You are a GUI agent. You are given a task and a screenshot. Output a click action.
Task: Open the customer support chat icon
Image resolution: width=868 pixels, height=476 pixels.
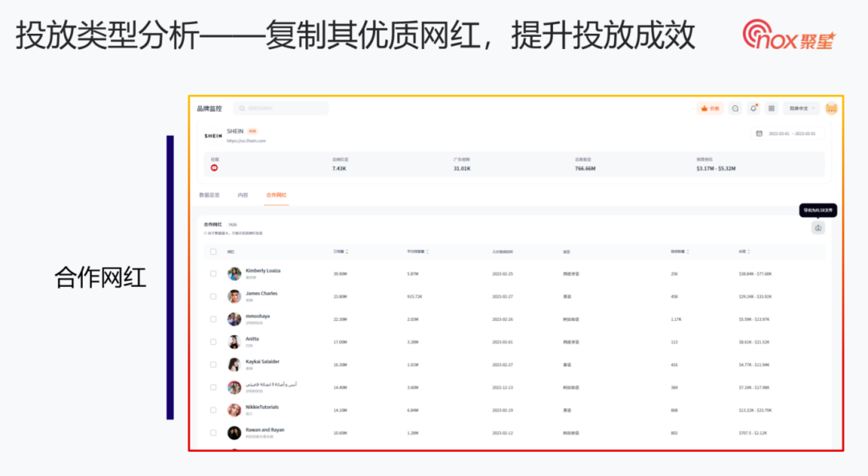pos(735,108)
